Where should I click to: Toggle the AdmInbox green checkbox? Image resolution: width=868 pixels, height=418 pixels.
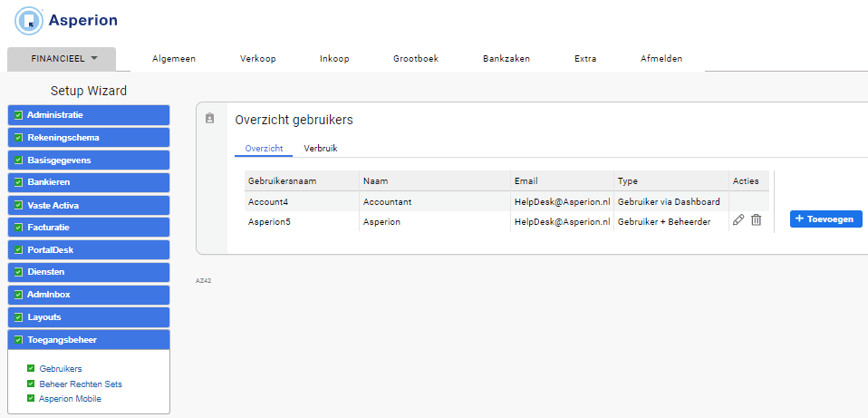[18, 295]
